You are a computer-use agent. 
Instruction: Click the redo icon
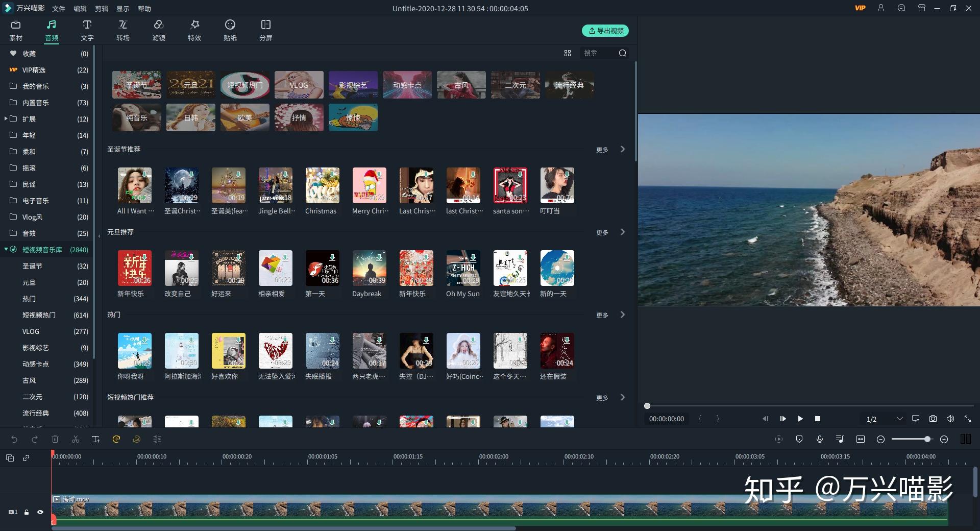[x=35, y=439]
